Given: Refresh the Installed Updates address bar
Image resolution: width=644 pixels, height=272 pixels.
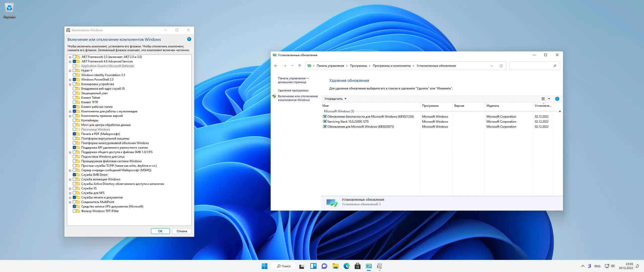Looking at the screenshot, I should 501,66.
